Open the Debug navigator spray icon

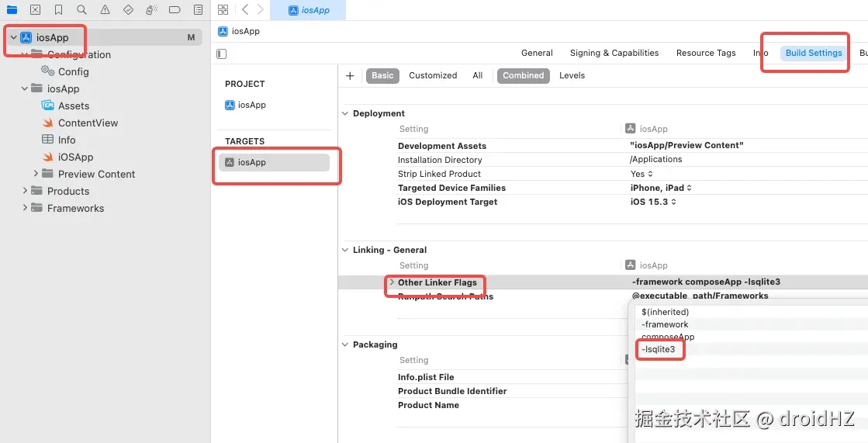(x=151, y=10)
